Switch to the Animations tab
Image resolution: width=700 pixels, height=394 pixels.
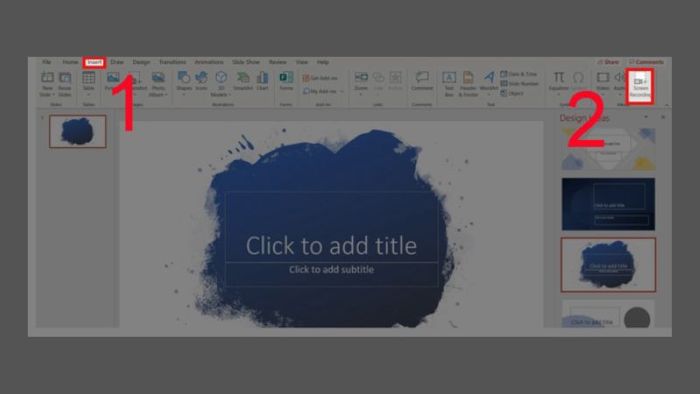(x=209, y=62)
